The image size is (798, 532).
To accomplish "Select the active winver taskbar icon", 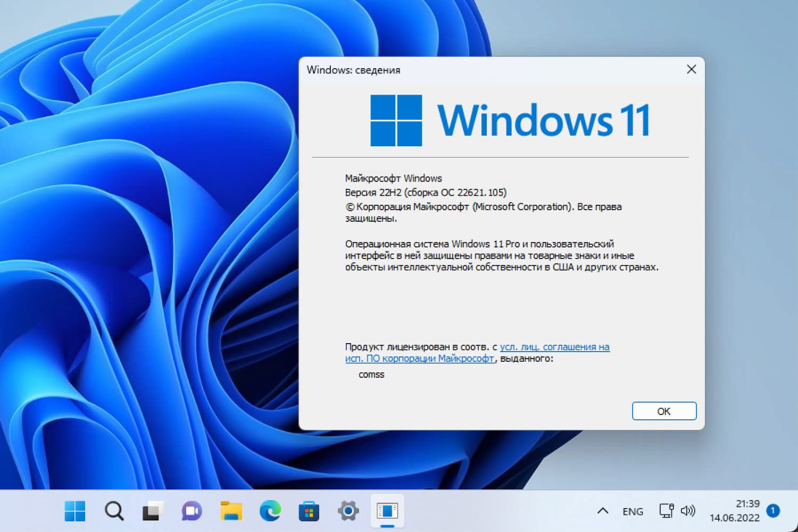I will pyautogui.click(x=387, y=511).
